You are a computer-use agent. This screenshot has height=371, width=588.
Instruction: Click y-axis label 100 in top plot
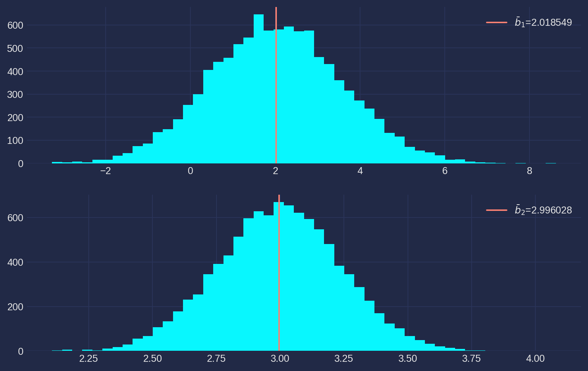coord(15,141)
